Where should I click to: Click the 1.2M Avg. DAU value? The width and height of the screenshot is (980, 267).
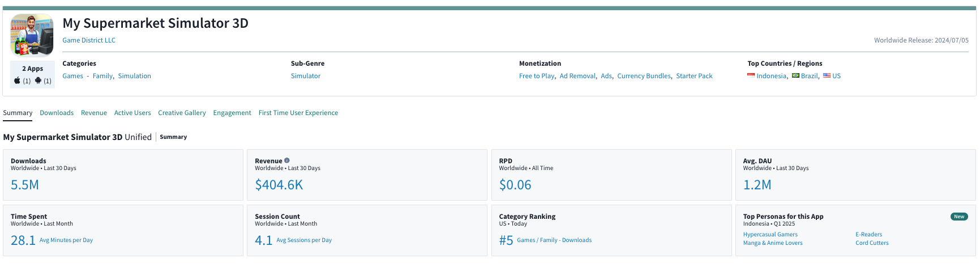tap(757, 185)
